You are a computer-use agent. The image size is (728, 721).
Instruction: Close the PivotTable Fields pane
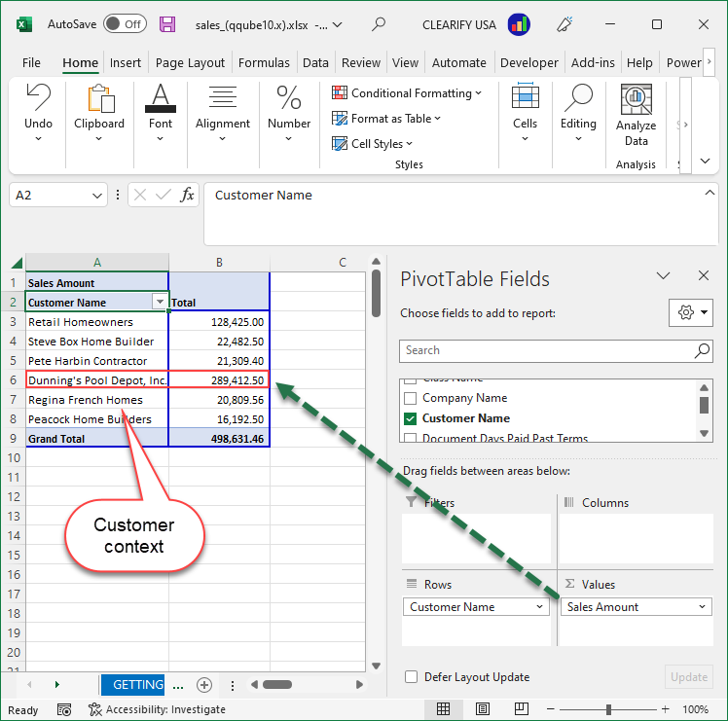(x=704, y=275)
